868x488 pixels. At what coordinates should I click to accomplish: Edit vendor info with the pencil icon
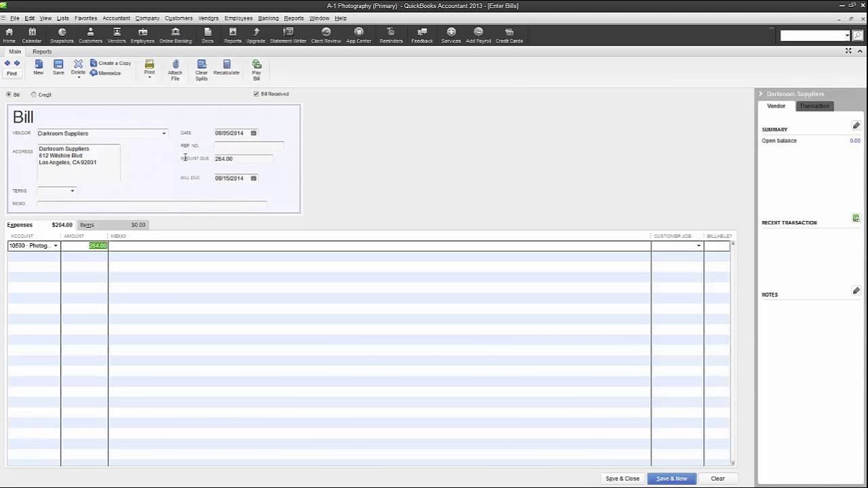pos(856,125)
